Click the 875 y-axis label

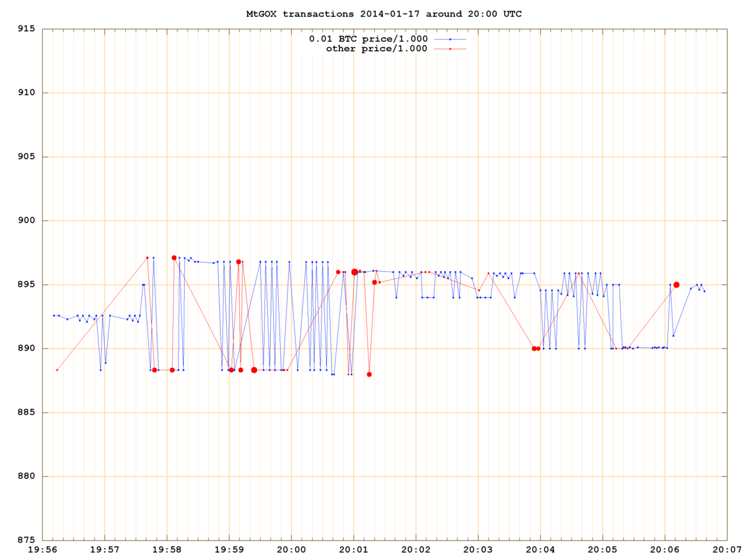tap(26, 540)
